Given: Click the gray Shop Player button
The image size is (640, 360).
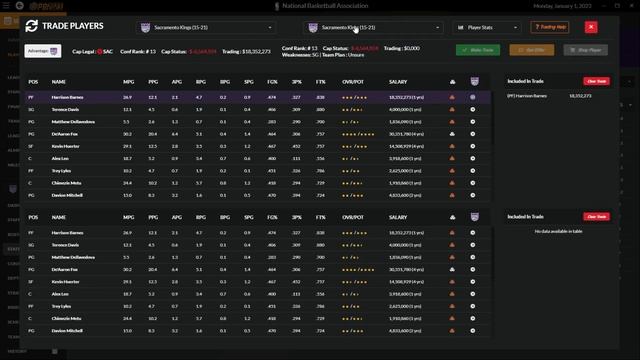Looking at the screenshot, I should click(586, 50).
